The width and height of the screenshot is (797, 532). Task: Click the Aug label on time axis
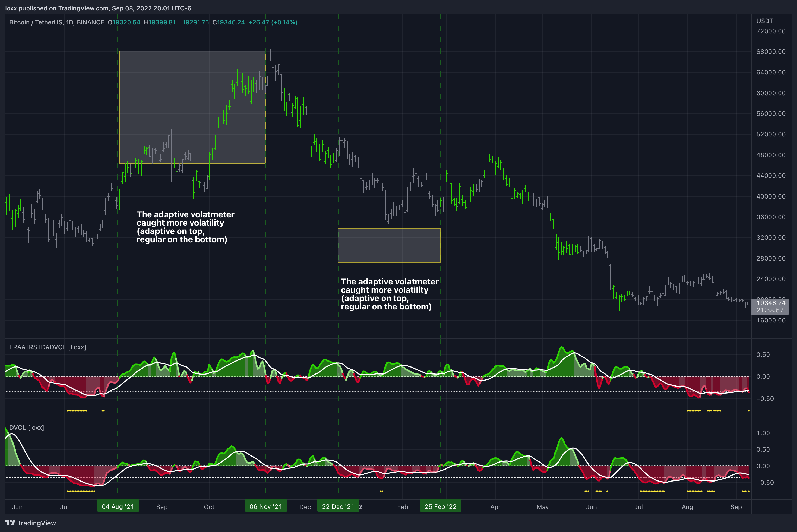(687, 507)
